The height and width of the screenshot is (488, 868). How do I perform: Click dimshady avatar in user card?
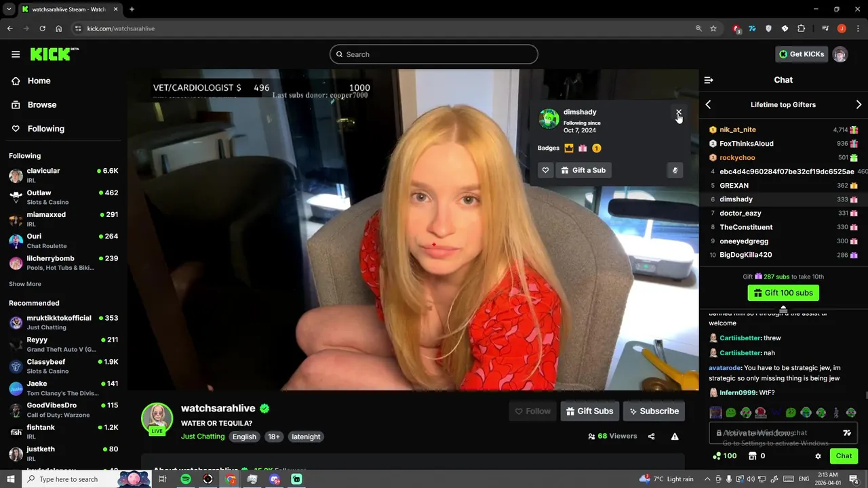[x=549, y=119]
